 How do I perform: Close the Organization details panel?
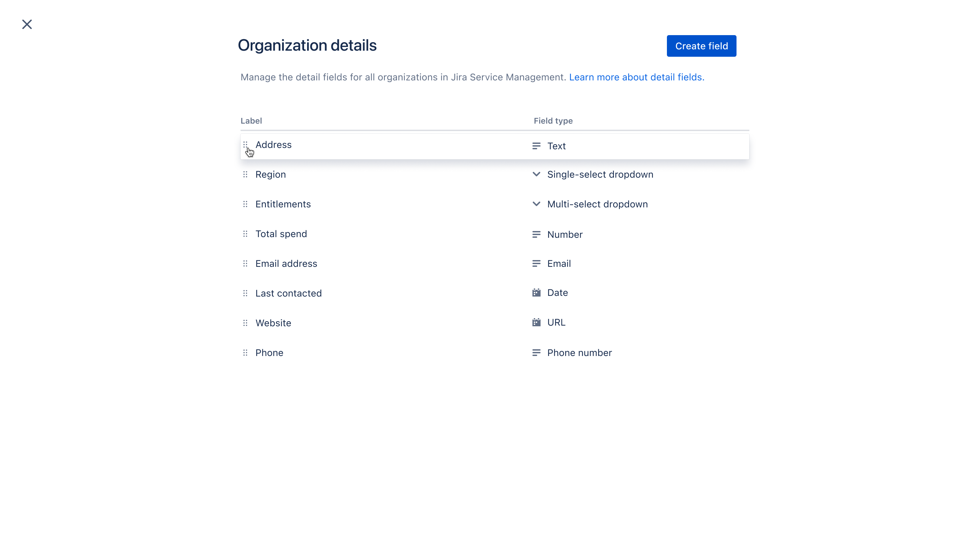[27, 24]
